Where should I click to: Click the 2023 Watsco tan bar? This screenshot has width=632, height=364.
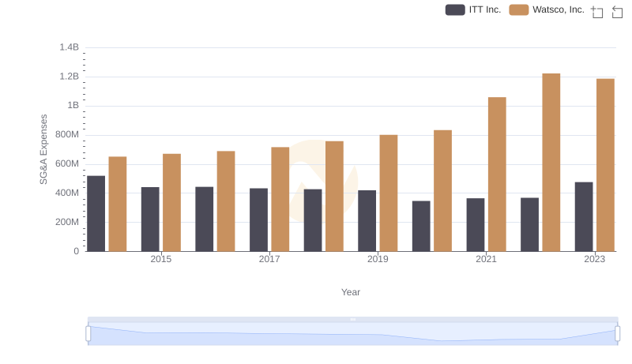605,165
